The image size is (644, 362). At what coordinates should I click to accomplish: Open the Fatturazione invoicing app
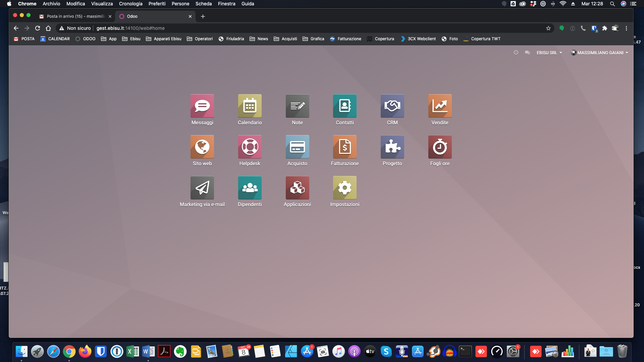(x=344, y=147)
